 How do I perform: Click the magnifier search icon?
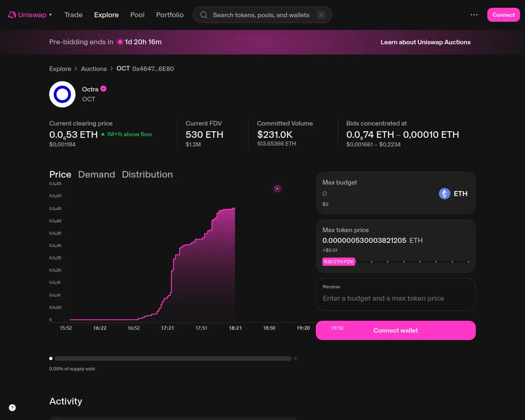click(x=203, y=15)
